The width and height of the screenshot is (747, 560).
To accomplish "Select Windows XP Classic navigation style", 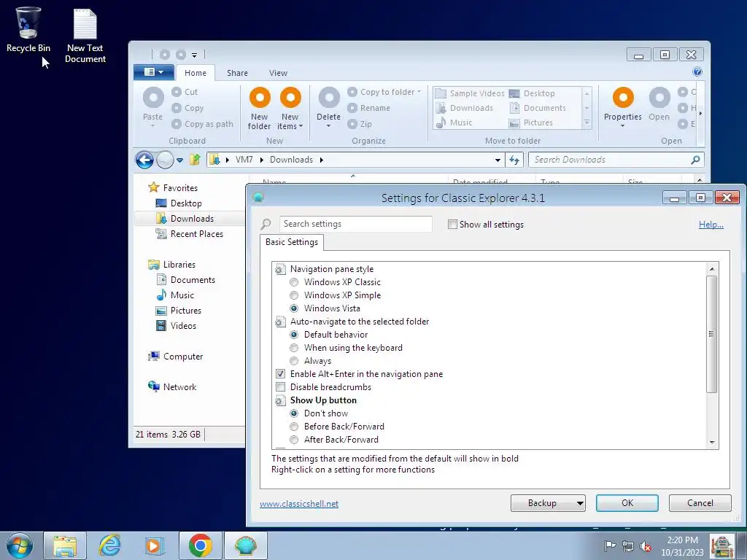I will point(294,282).
